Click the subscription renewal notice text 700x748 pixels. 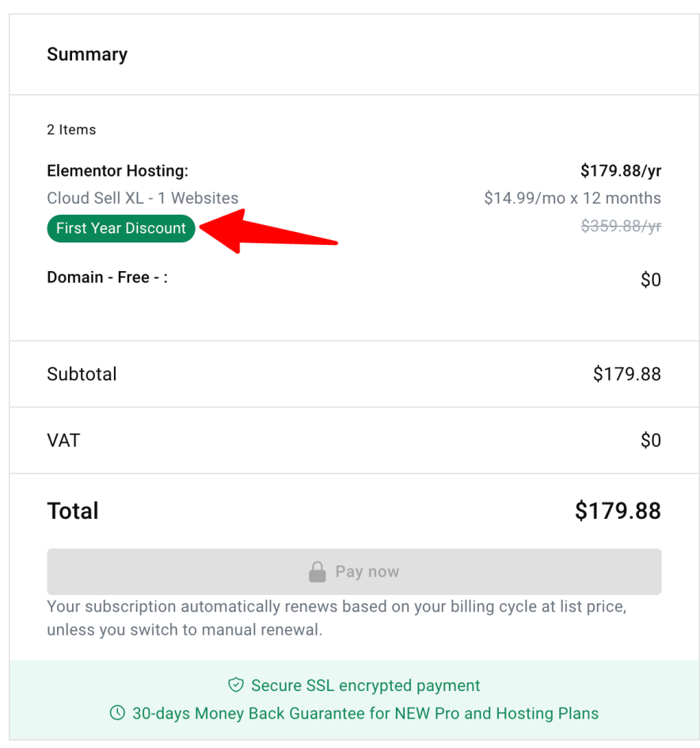tap(336, 618)
